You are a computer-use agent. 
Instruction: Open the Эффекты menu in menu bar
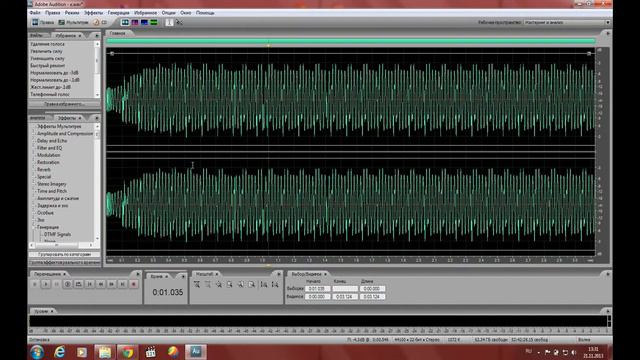[x=93, y=13]
